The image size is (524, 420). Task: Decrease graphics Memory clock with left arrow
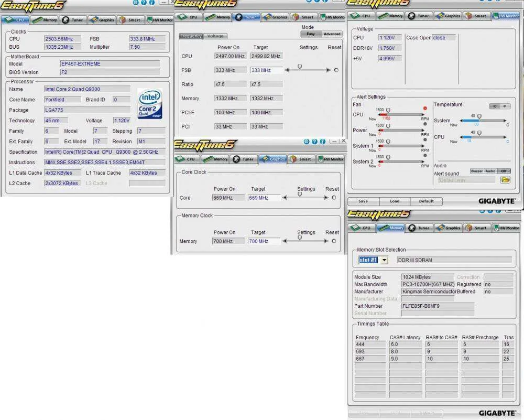285,241
